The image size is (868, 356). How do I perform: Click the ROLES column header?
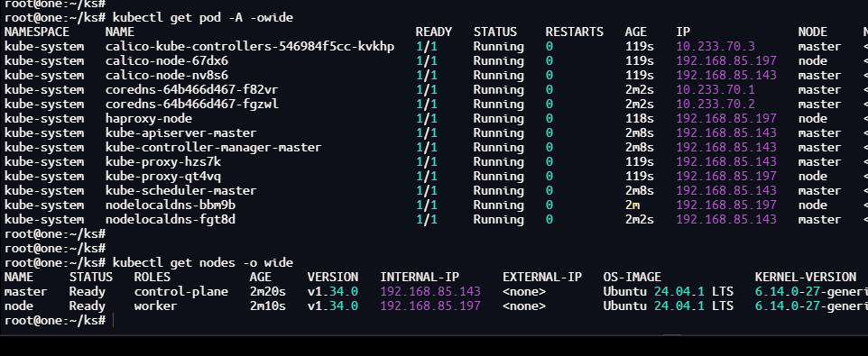pos(152,277)
